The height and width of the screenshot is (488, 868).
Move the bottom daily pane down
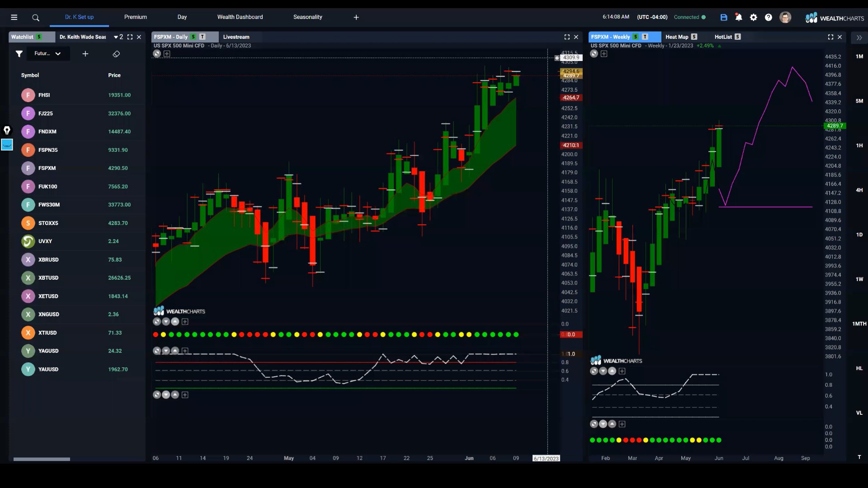coord(166,395)
